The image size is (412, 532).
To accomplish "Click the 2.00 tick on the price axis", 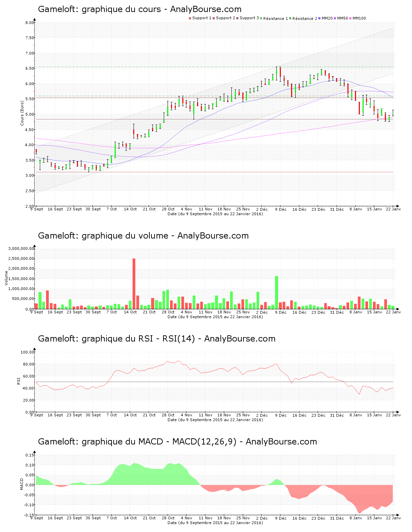I will pos(30,206).
